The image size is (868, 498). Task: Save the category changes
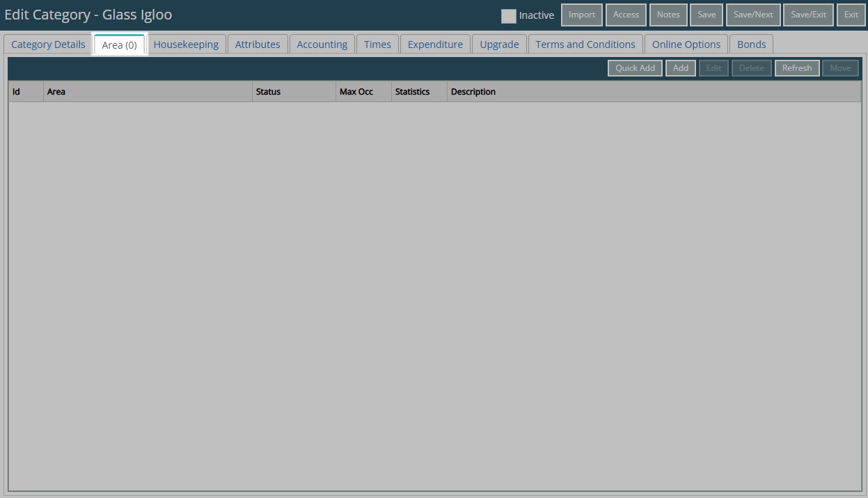[707, 15]
